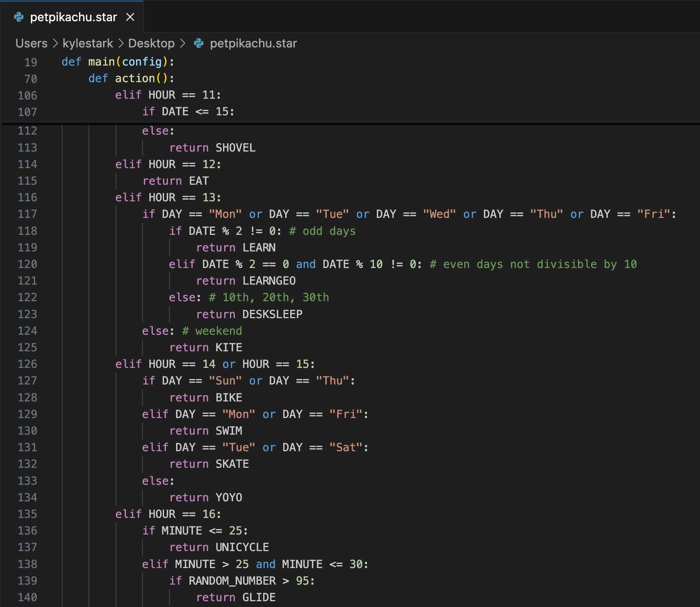Click the "Sun" string on line 127
Image resolution: width=700 pixels, height=607 pixels.
point(225,381)
